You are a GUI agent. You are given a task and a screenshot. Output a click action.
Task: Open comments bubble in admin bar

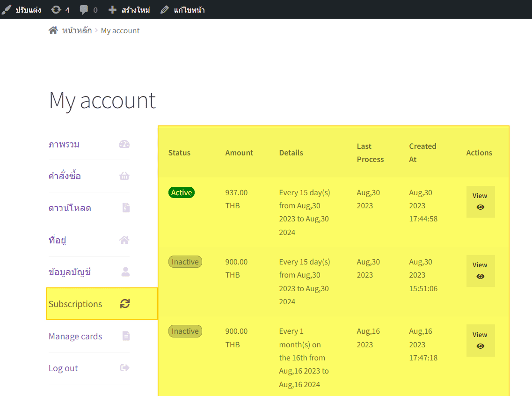88,10
